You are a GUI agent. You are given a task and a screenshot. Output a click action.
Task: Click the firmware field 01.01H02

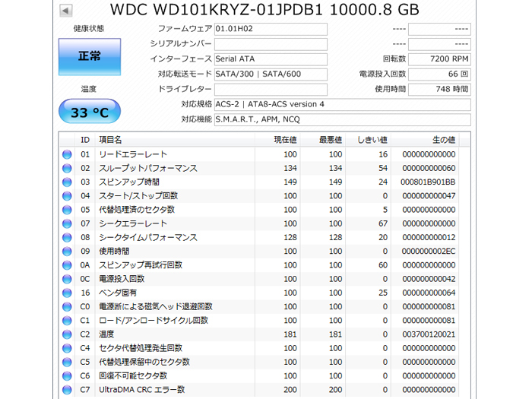click(x=271, y=29)
